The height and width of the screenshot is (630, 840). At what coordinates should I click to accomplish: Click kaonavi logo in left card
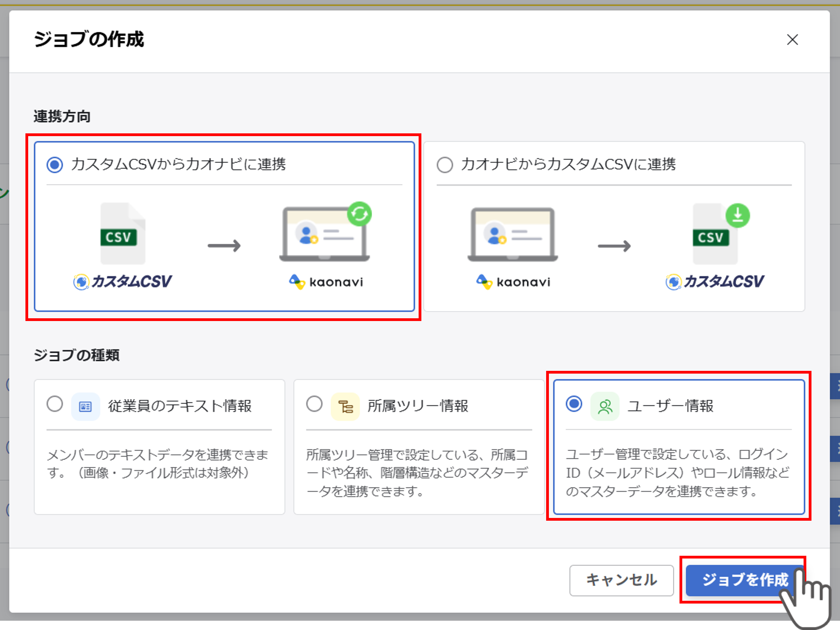326,282
